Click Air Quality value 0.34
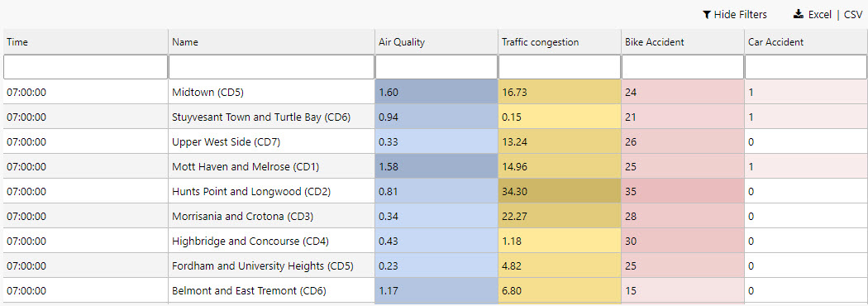Screen dimensions: 868x306 pyautogui.click(x=436, y=216)
